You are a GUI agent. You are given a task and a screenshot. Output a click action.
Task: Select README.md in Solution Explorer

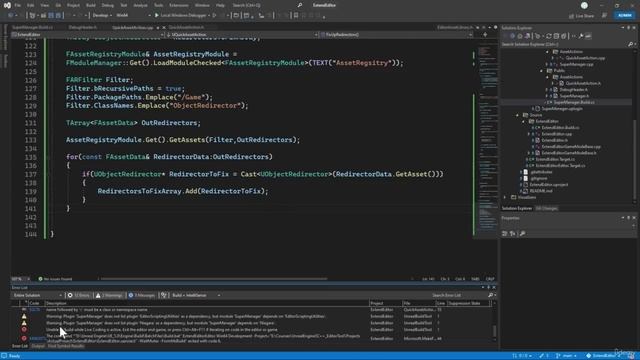(x=540, y=191)
